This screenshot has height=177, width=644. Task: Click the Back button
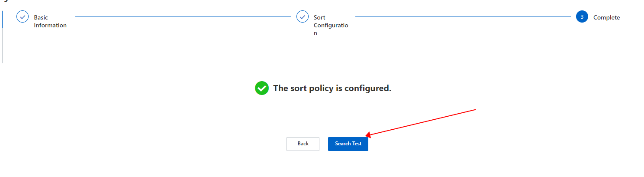tap(303, 144)
